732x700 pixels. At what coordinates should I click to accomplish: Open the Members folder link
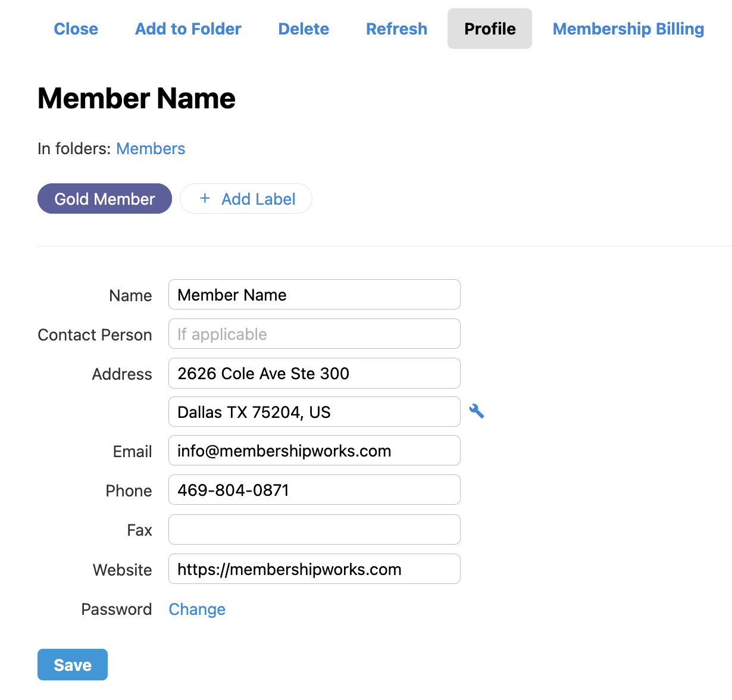(x=151, y=149)
